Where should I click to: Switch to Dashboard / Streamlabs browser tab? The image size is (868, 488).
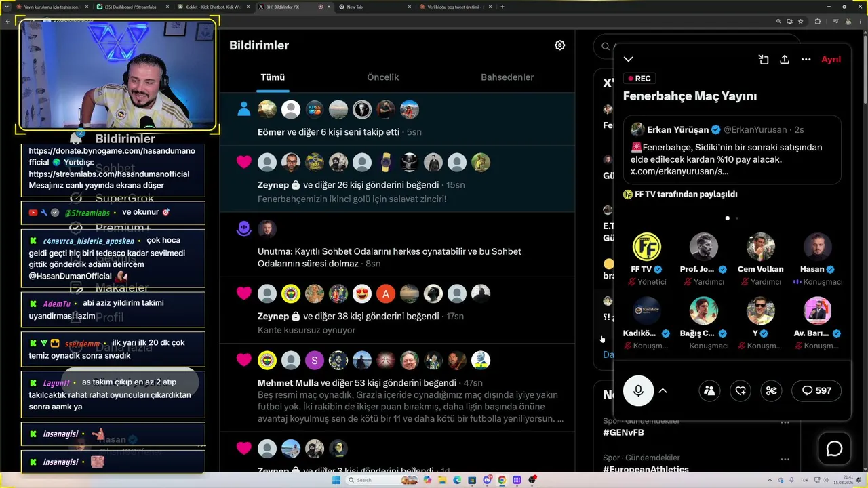tap(131, 7)
